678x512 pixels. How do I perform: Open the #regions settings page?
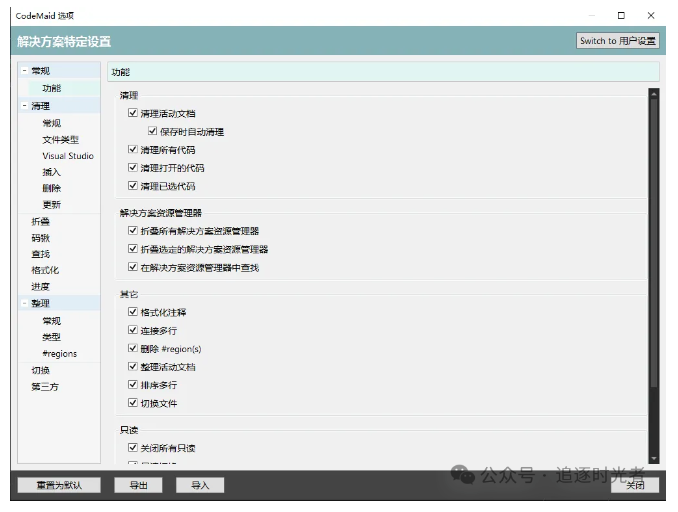60,353
